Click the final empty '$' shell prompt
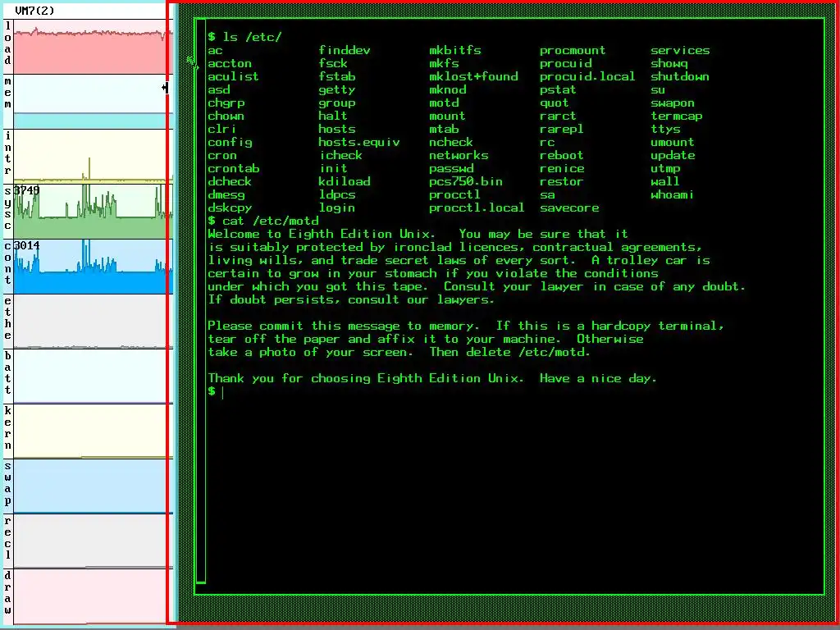This screenshot has height=630, width=840. coord(212,391)
